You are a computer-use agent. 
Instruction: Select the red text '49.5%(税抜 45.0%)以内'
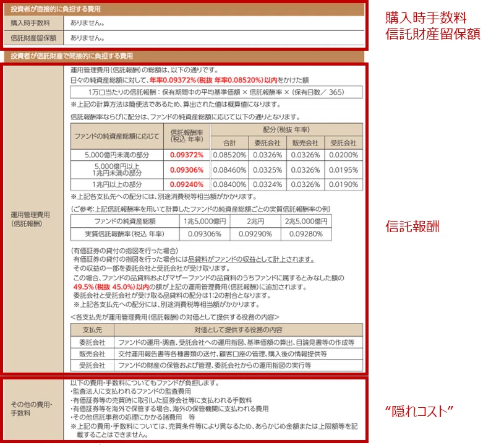(x=111, y=287)
